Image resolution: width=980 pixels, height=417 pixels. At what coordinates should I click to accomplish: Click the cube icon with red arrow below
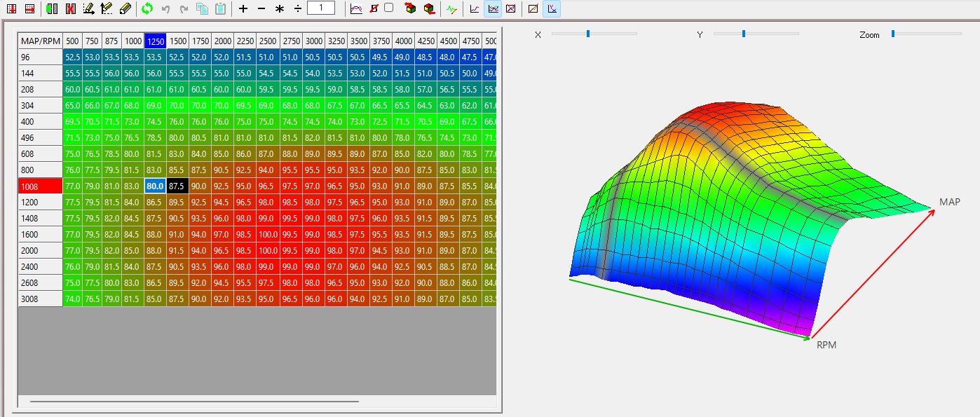click(428, 9)
